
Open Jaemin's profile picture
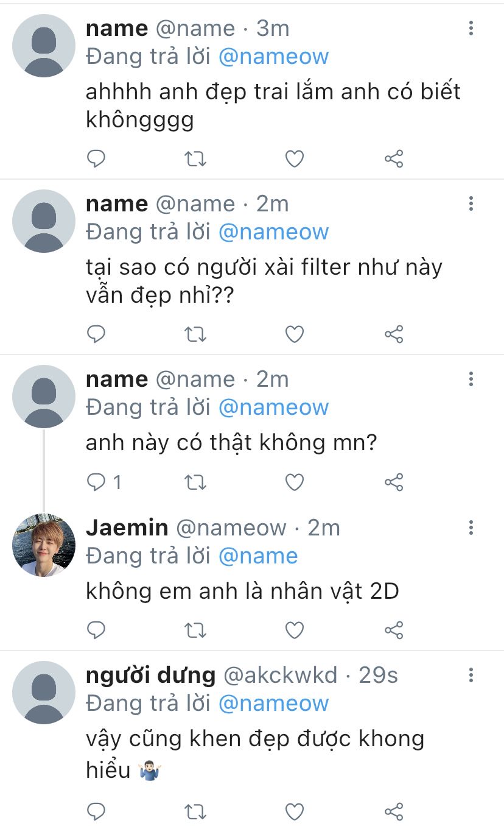(x=44, y=545)
